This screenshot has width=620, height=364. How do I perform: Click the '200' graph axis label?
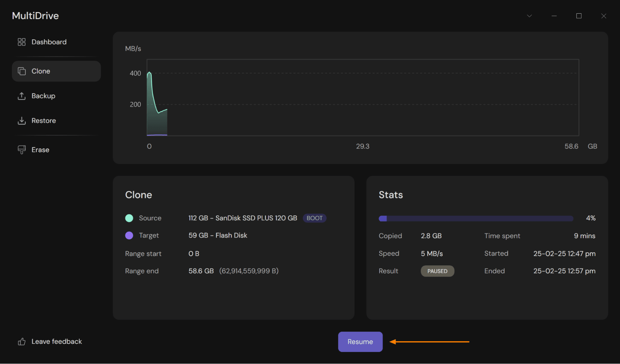pos(135,104)
